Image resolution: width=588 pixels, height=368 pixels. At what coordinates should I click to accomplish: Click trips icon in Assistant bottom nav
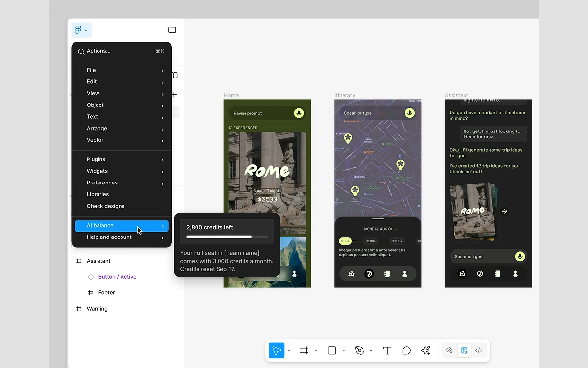(462, 274)
